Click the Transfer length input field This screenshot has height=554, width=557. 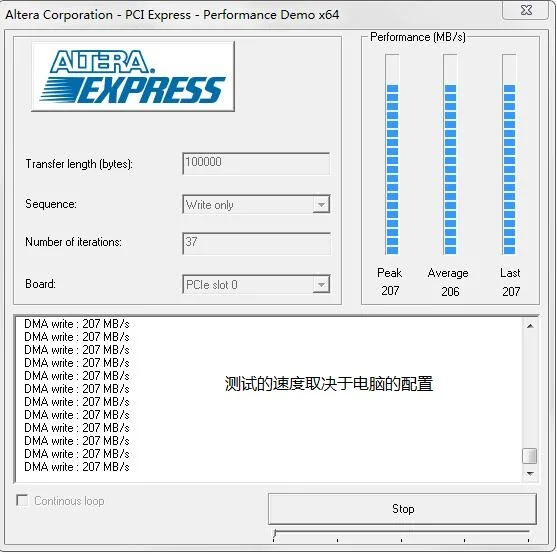point(256,163)
